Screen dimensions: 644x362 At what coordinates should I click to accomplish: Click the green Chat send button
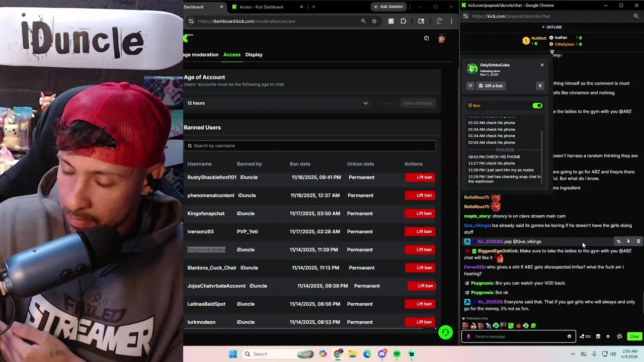tap(634, 336)
